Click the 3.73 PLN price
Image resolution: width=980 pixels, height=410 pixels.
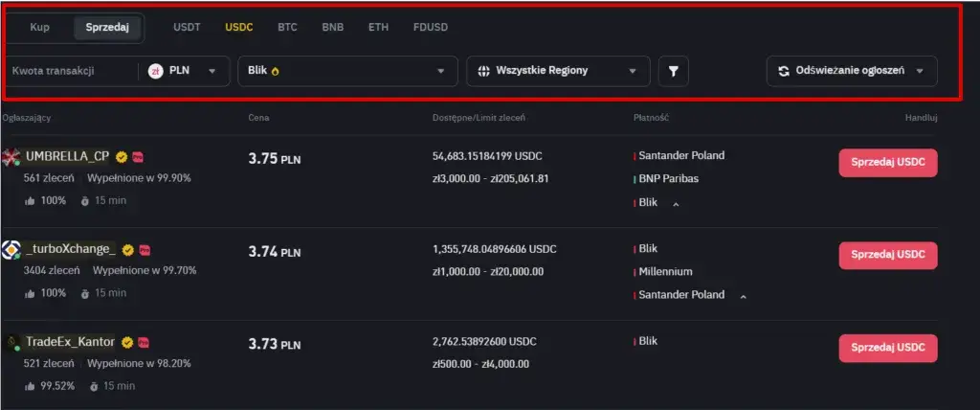275,344
